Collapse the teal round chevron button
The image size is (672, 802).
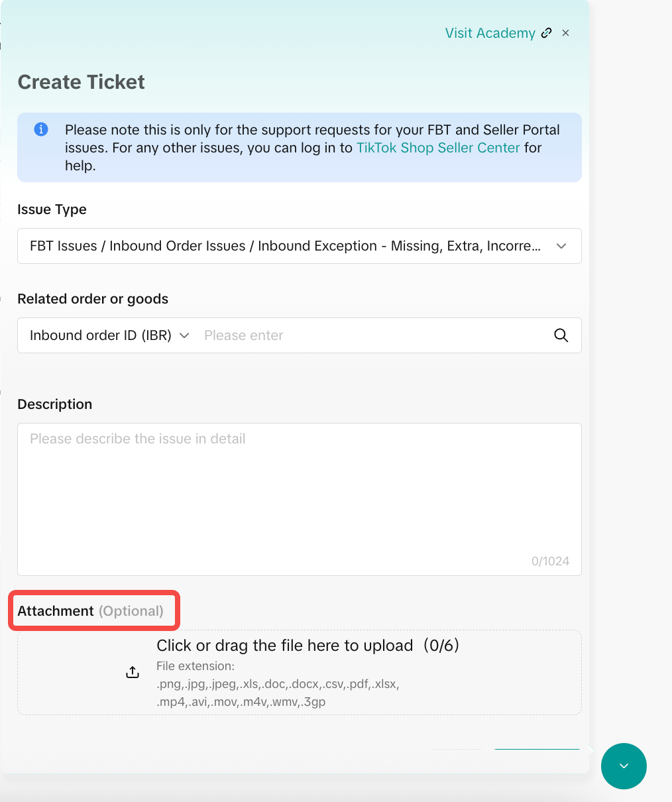pos(624,766)
